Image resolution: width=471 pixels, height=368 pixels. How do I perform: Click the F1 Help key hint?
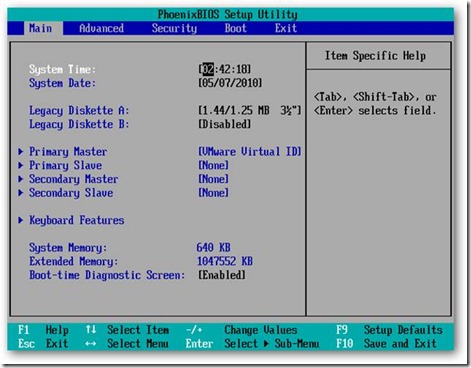coord(43,330)
